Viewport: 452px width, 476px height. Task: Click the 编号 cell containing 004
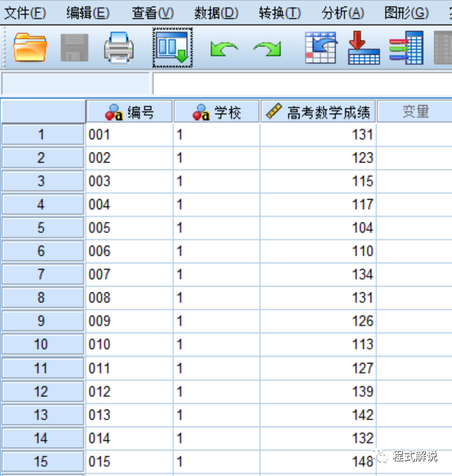click(130, 205)
